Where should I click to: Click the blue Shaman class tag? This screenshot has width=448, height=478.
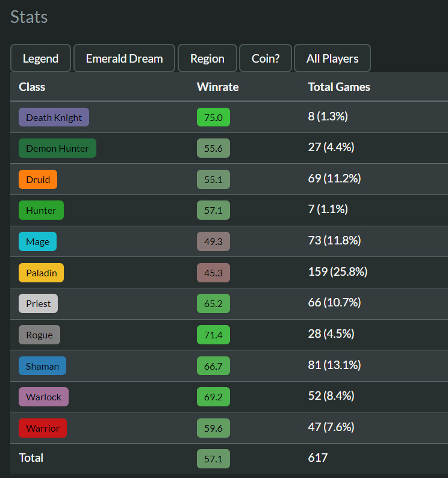[42, 366]
